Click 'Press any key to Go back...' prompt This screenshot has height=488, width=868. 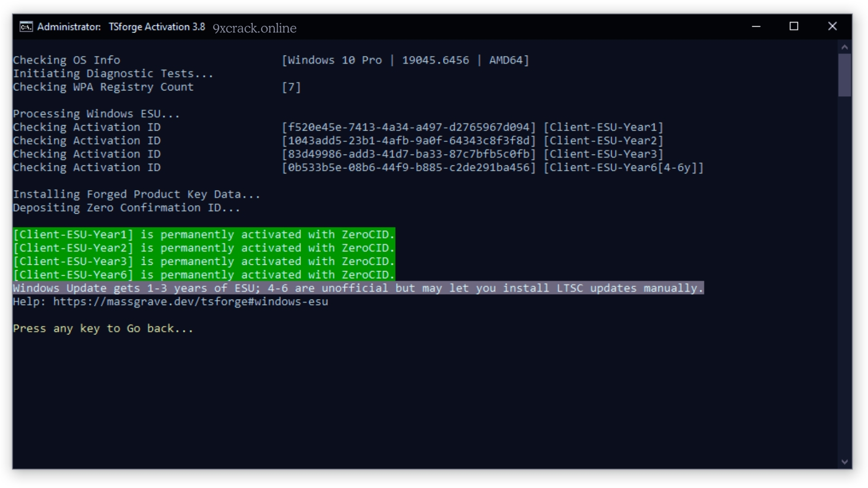(103, 328)
